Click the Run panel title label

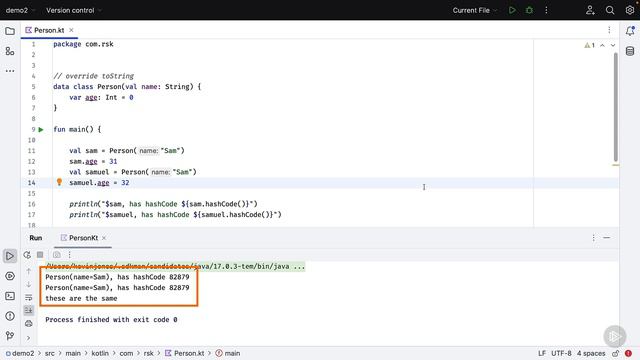click(x=36, y=238)
